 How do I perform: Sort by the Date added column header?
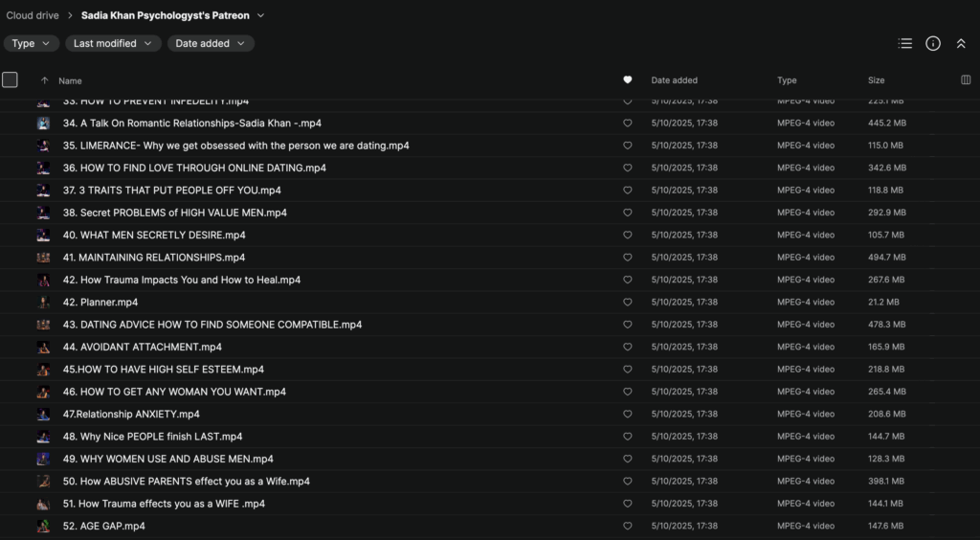[674, 80]
